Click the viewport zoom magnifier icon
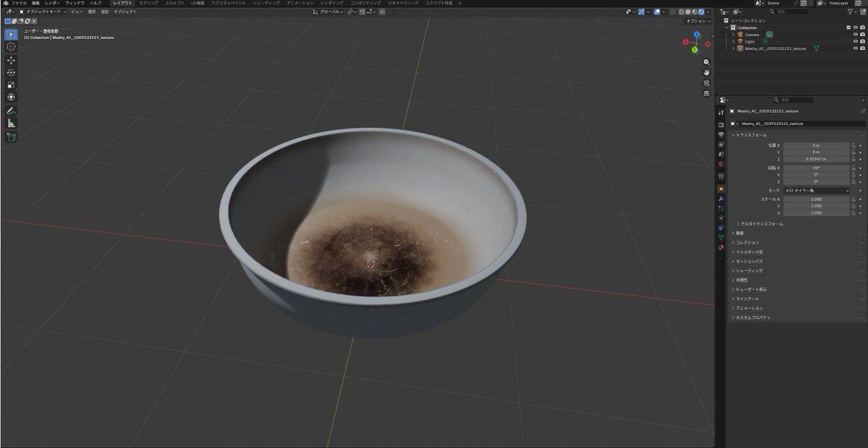The height and width of the screenshot is (448, 868). point(706,62)
